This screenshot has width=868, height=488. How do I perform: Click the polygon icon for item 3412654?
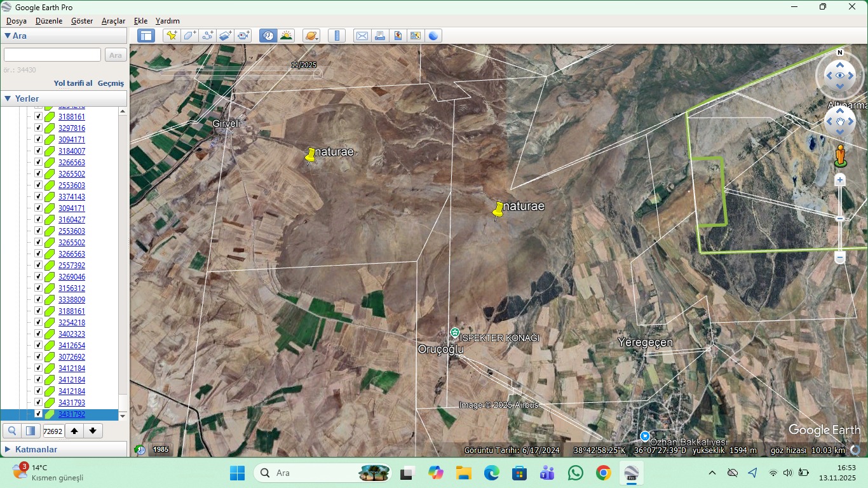pyautogui.click(x=49, y=346)
